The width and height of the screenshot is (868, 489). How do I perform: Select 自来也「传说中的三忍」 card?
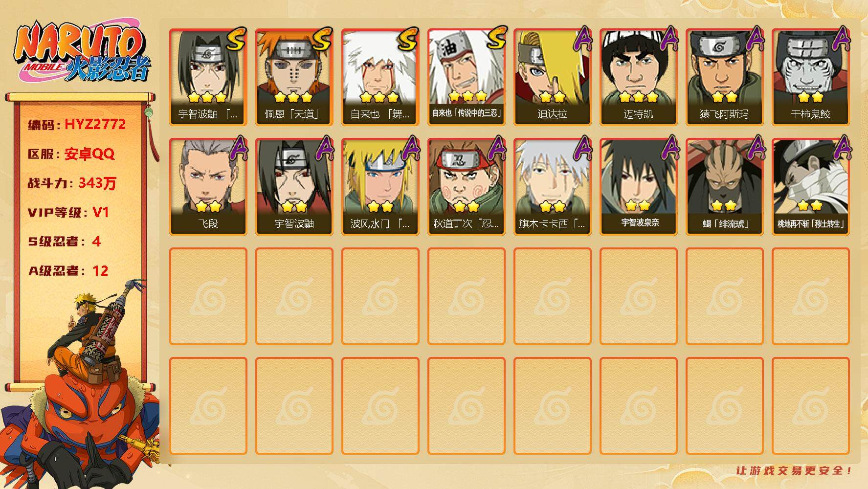[466, 77]
